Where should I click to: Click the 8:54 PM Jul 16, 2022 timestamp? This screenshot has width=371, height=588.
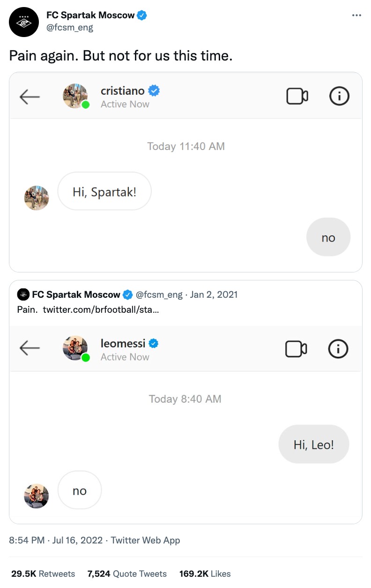click(x=56, y=540)
